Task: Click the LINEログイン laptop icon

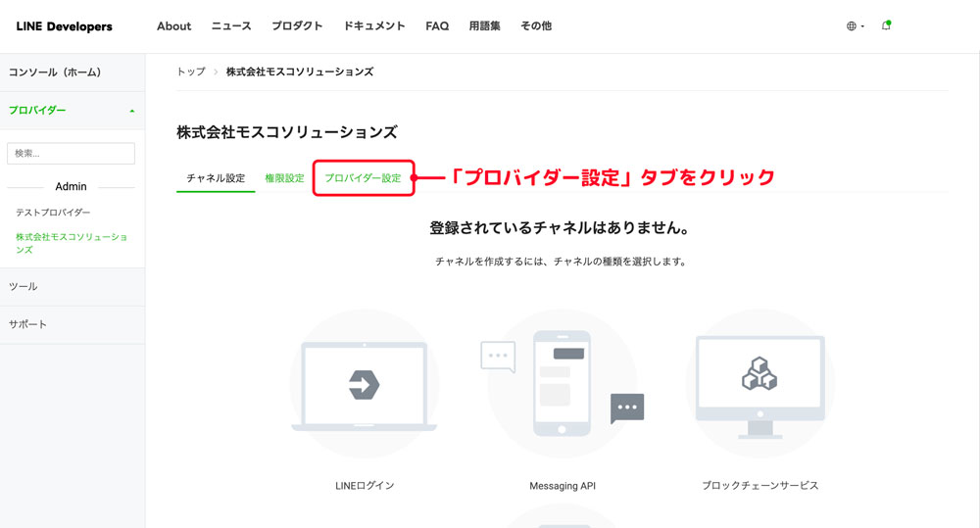Action: coord(365,384)
